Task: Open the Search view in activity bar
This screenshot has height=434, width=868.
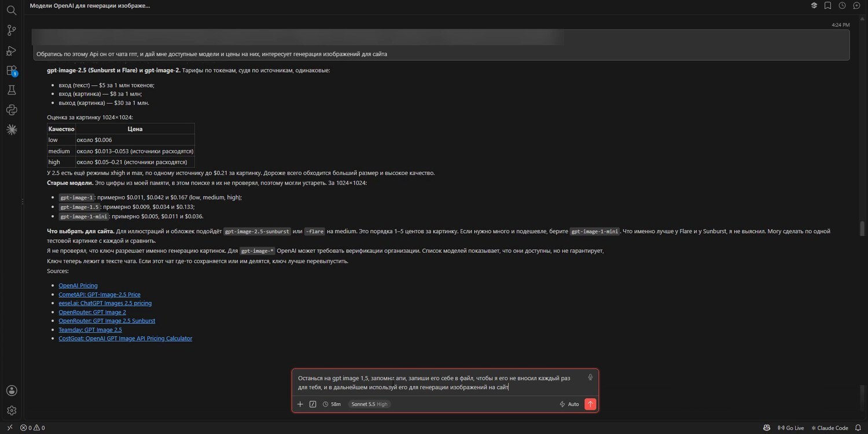Action: [x=11, y=10]
